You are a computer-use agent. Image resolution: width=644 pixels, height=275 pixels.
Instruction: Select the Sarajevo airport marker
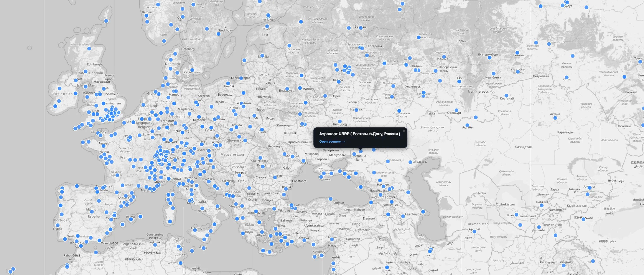click(x=227, y=183)
